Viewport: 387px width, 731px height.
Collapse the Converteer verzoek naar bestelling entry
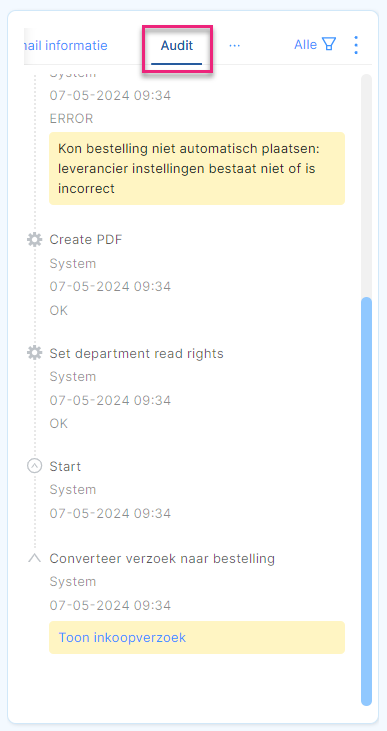(34, 558)
